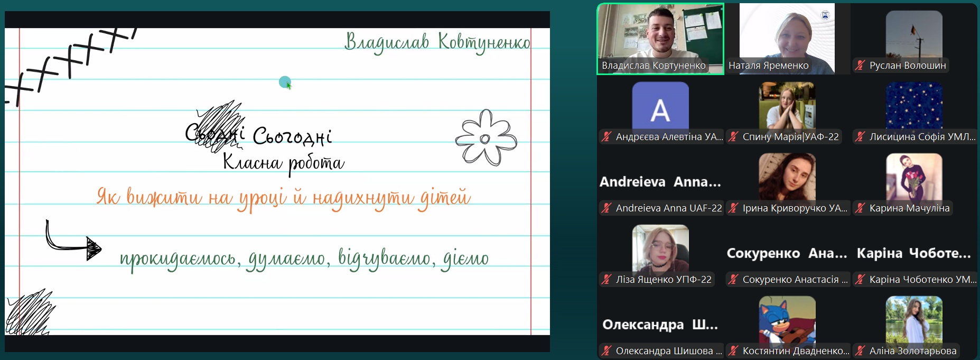Image resolution: width=980 pixels, height=360 pixels.
Task: Click the curved arrow graphic on slide
Action: tap(73, 241)
